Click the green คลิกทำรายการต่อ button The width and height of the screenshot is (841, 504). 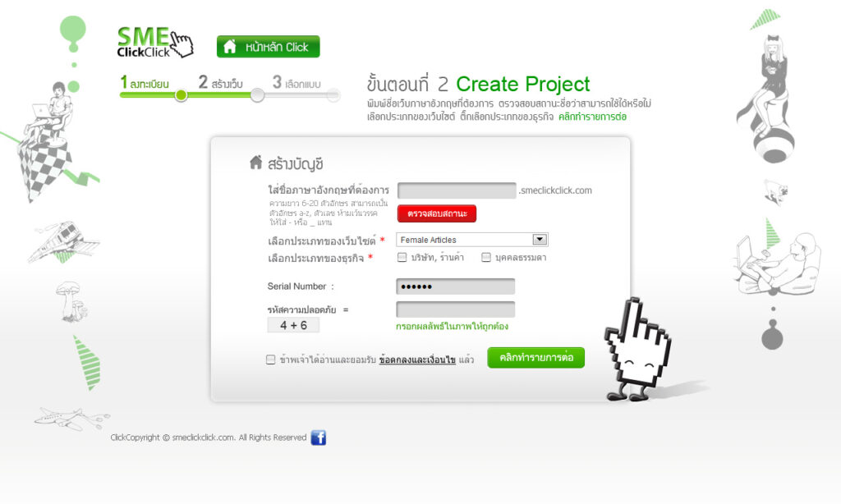[535, 358]
